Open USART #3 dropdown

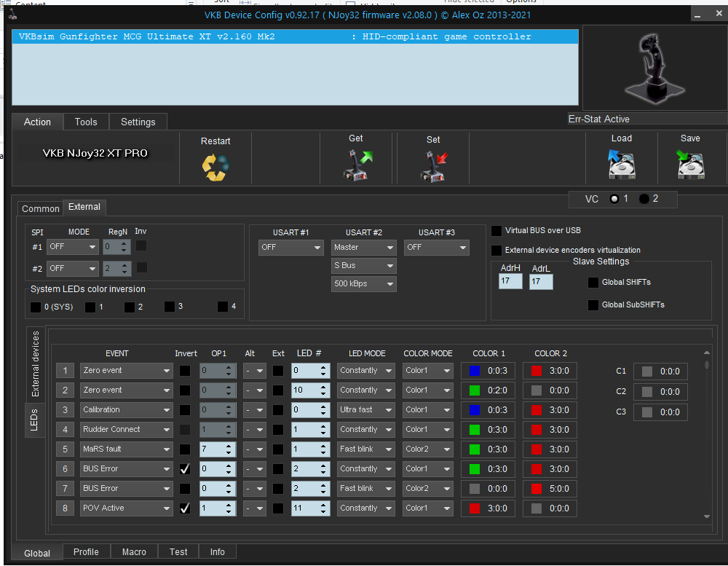click(x=436, y=247)
